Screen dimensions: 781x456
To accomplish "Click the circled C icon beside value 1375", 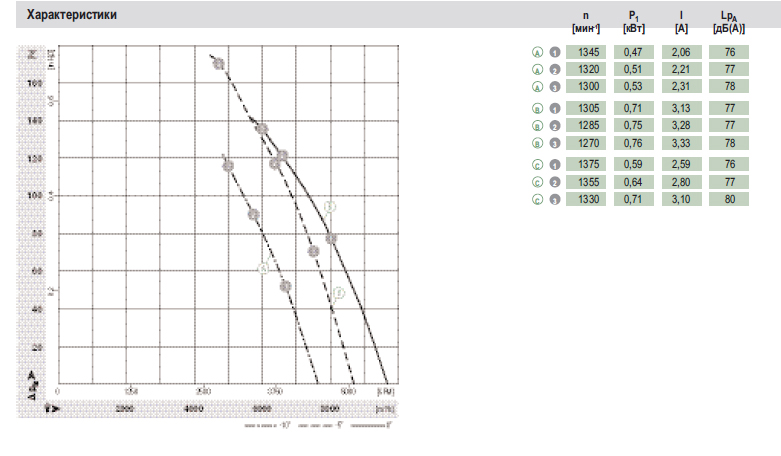I will point(537,163).
